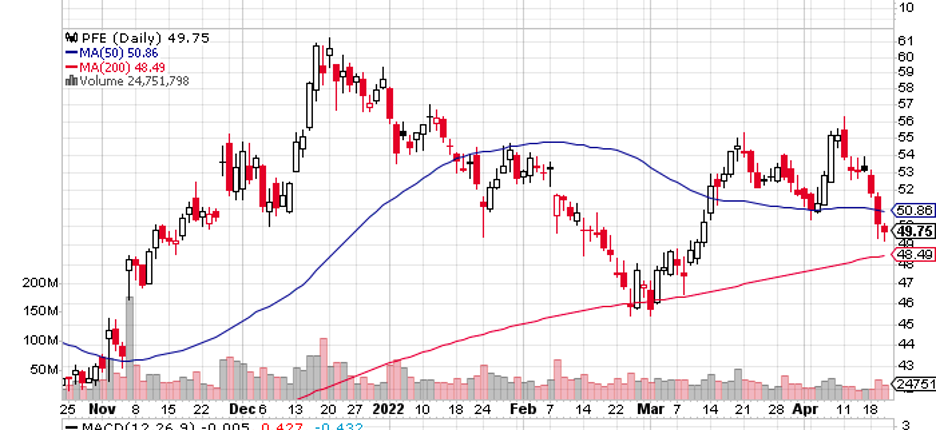Click the red 48.49 price tag on axis

pyautogui.click(x=915, y=255)
